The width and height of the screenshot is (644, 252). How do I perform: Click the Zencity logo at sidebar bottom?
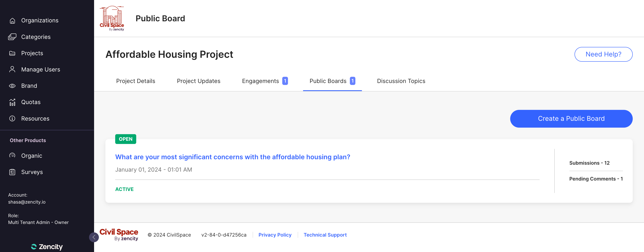[x=47, y=247]
